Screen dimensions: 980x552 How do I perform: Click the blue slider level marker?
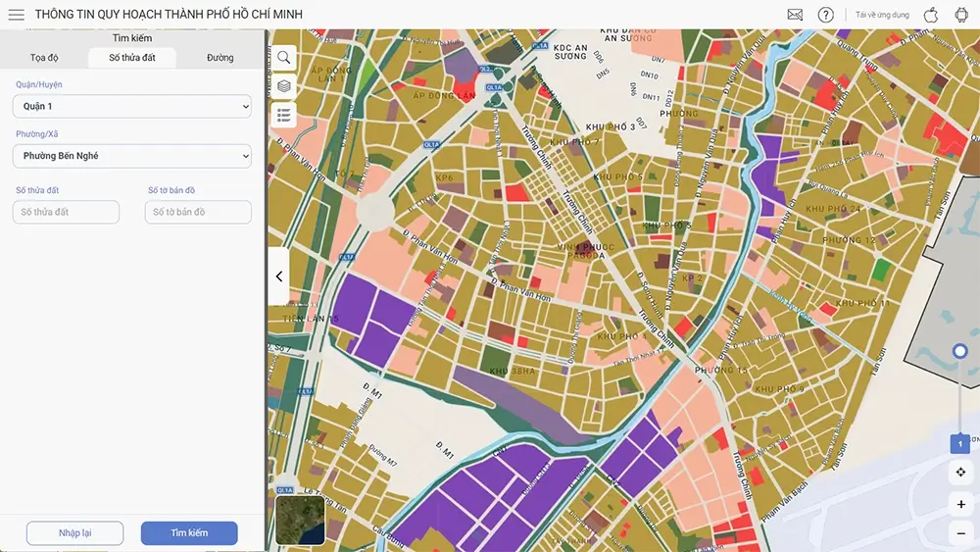click(x=960, y=444)
